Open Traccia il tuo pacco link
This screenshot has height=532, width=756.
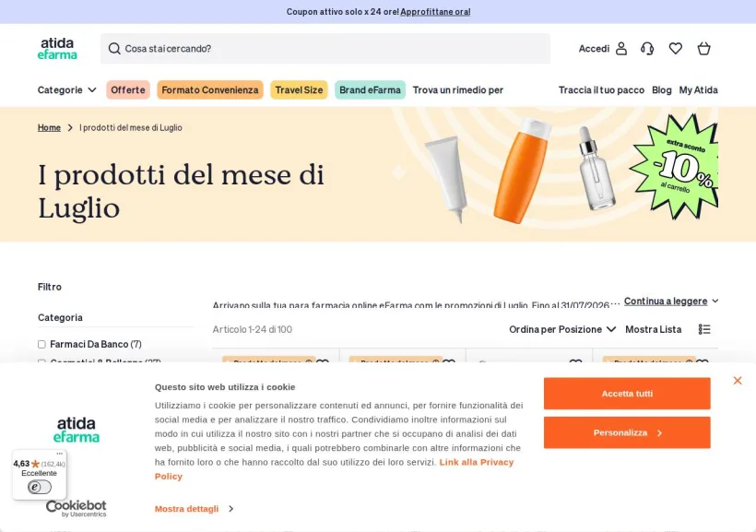point(601,90)
